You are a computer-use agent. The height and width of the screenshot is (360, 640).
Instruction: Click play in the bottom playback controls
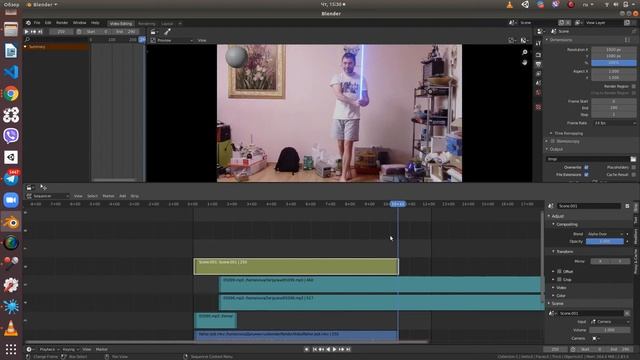pyautogui.click(x=335, y=349)
